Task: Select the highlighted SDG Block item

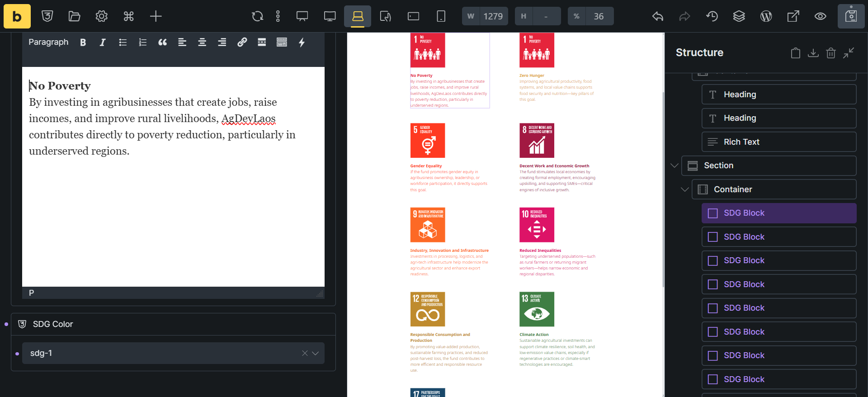Action: [779, 213]
